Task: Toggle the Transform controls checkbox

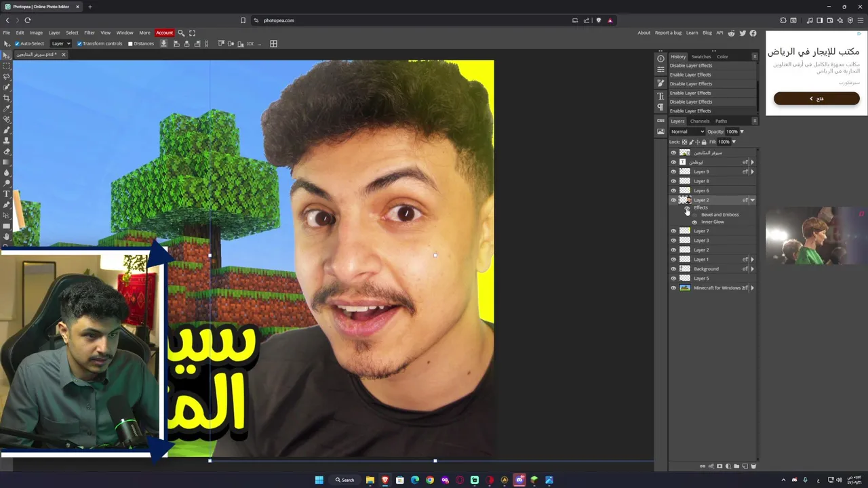Action: point(79,43)
